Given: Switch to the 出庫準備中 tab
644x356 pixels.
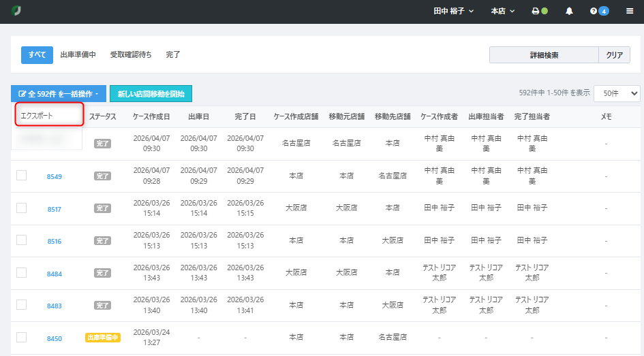Looking at the screenshot, I should (78, 54).
